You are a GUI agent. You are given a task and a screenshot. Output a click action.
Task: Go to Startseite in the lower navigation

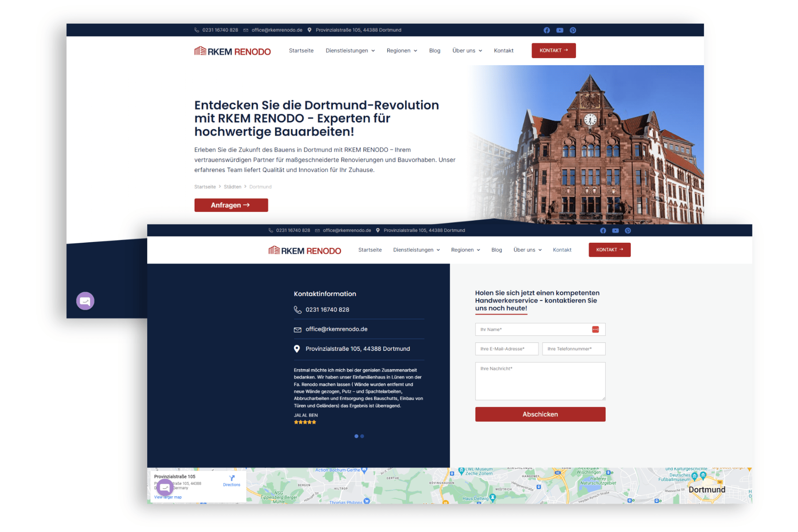tap(370, 250)
